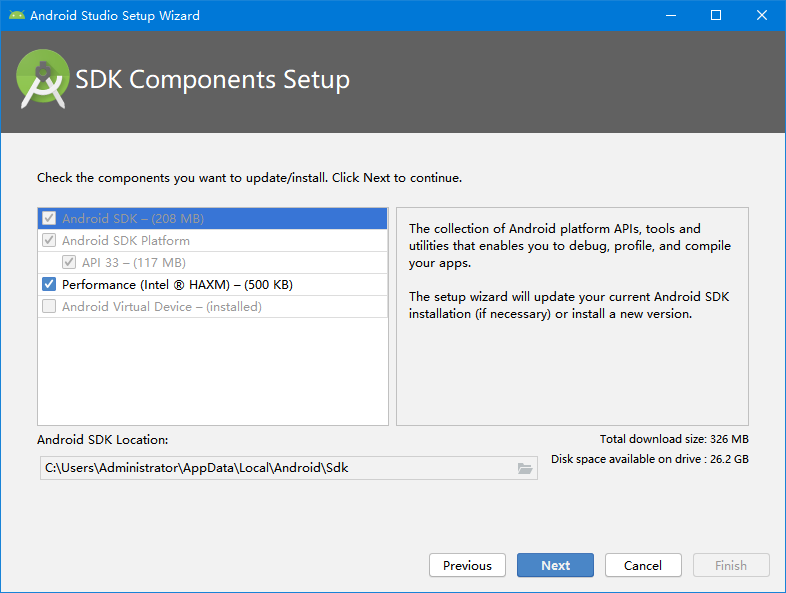Open the folder browser for SDK location
This screenshot has height=593, width=786.
(525, 468)
